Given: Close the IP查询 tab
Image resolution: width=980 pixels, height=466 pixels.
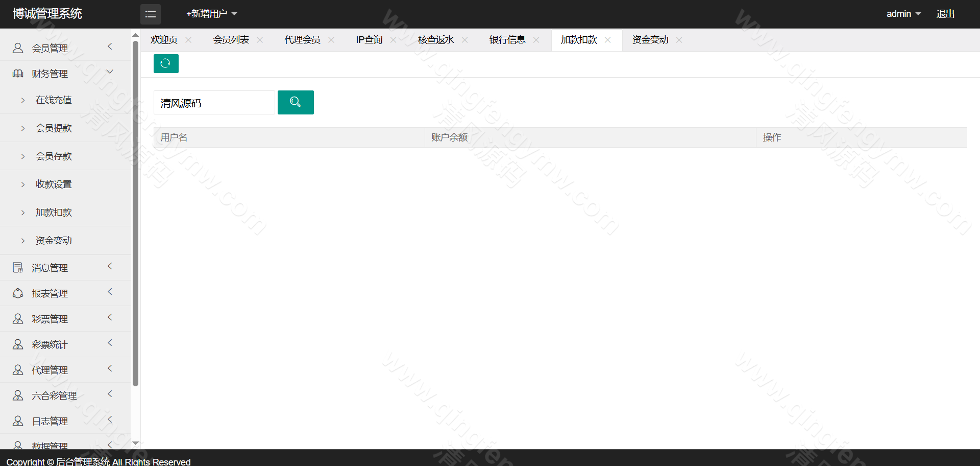Looking at the screenshot, I should click(x=393, y=40).
